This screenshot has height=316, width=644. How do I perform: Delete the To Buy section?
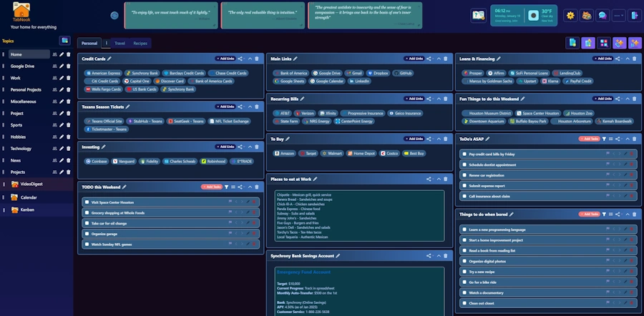(446, 139)
